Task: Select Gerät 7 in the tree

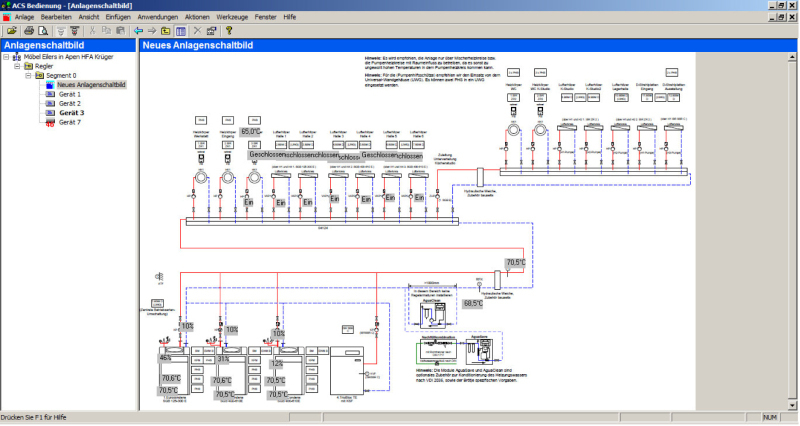Action: pyautogui.click(x=69, y=122)
